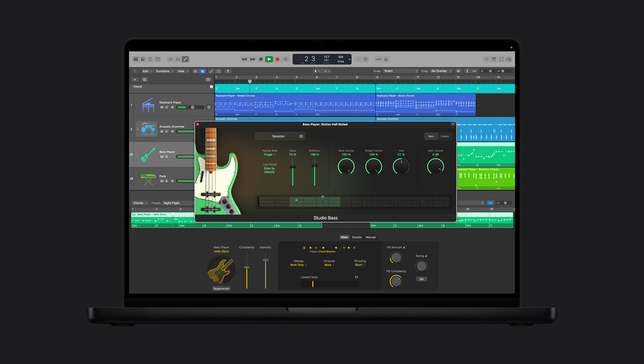644x364 pixels.
Task: Click the piano icon on Keyboard Player track
Action: coord(148,105)
